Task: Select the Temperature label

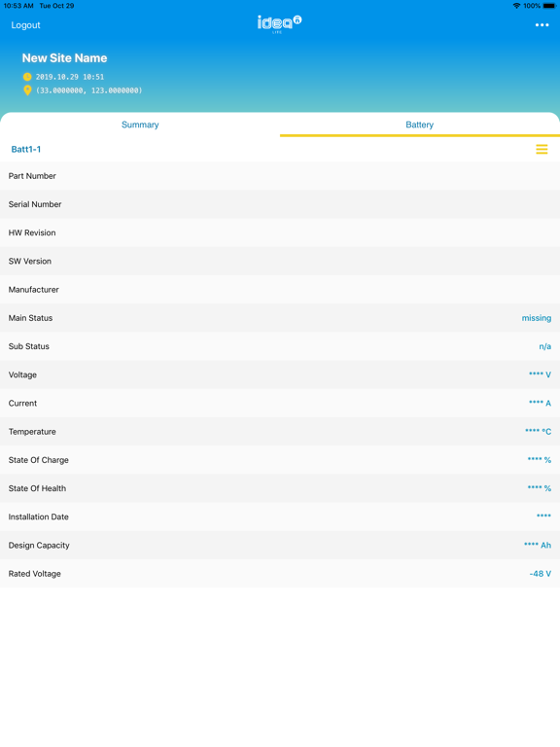Action: click(32, 432)
